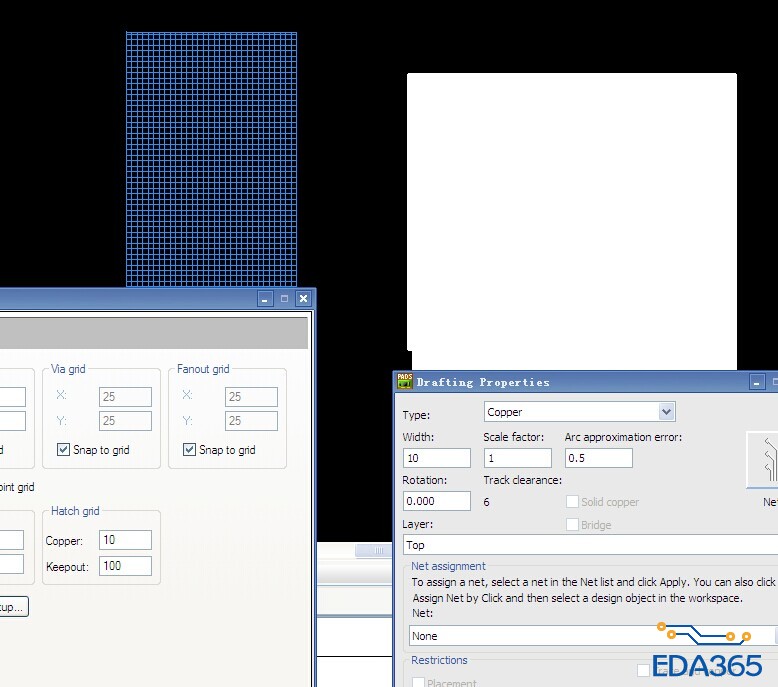Open the Net list showing None
This screenshot has width=778, height=687.
(x=593, y=635)
